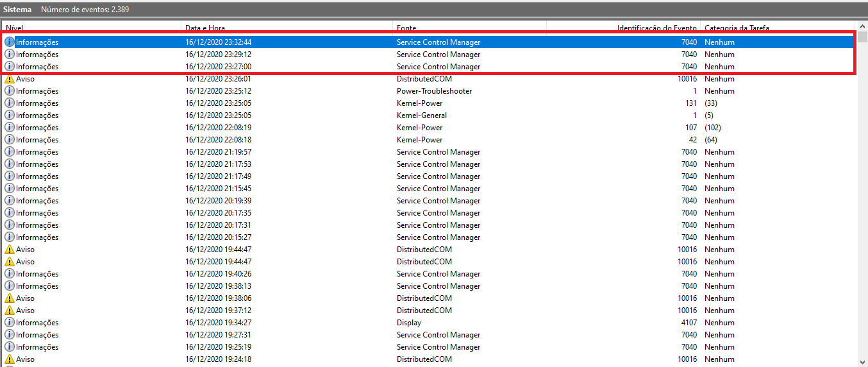Screen dimensions: 868x367
Task: Click the info icon of the 21:17:49 event
Action: click(10, 176)
